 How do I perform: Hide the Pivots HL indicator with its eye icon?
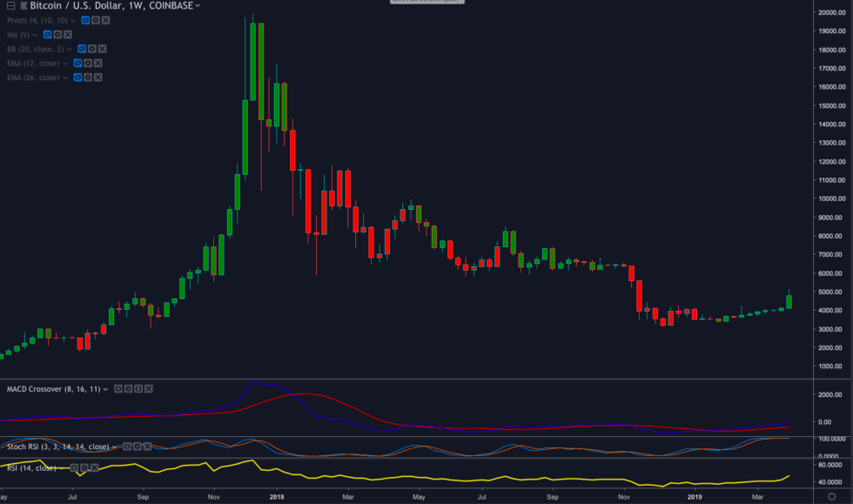[x=85, y=20]
